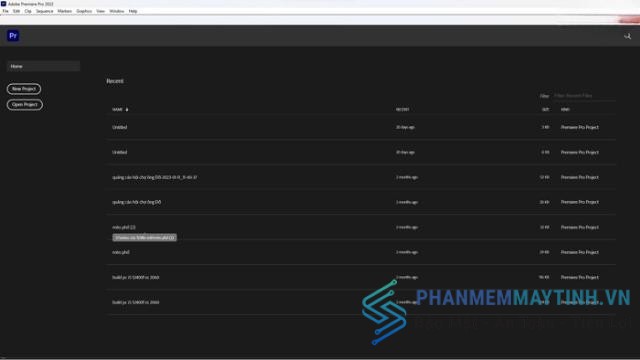
Task: Open the Graphics menu
Action: (84, 11)
